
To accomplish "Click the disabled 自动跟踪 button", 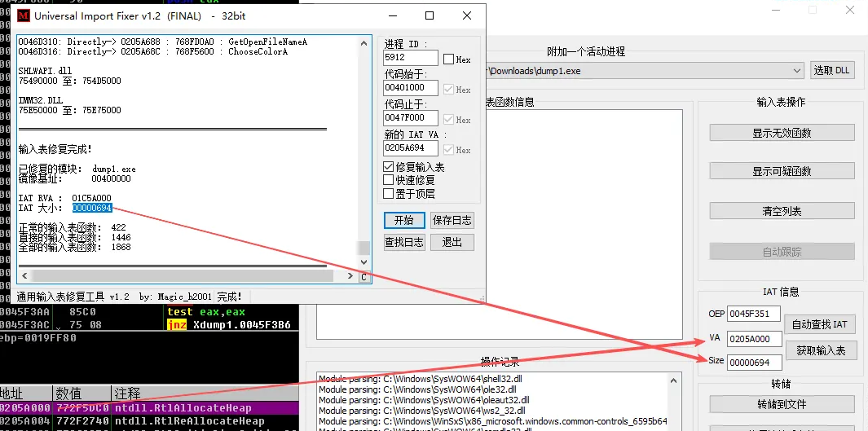I will [x=782, y=252].
